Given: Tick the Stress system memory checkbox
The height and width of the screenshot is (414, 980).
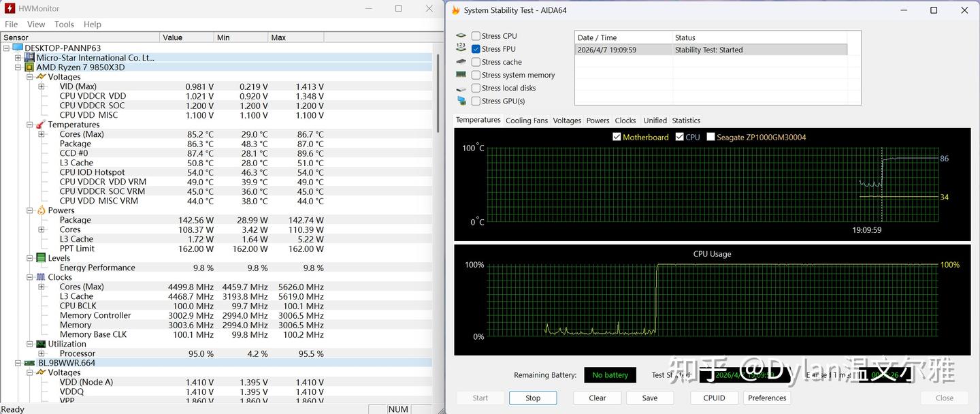Looking at the screenshot, I should 476,75.
